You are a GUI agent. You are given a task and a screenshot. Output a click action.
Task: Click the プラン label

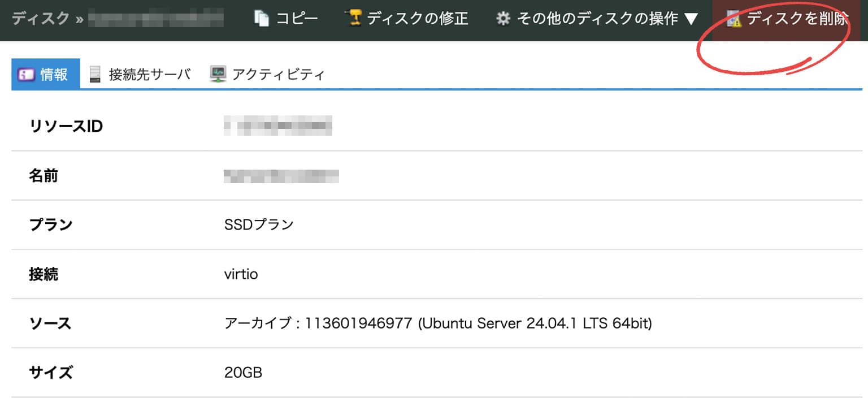(51, 224)
